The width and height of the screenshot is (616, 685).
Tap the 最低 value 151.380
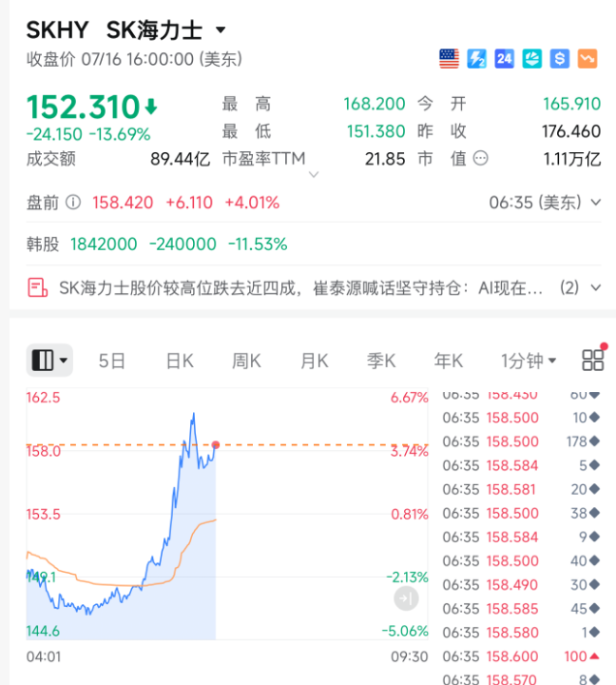click(x=375, y=131)
